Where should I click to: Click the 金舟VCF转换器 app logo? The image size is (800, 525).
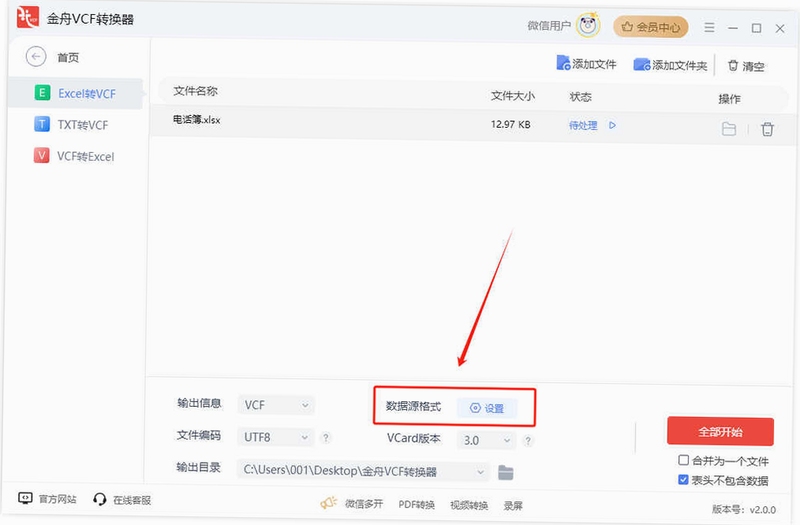28,17
